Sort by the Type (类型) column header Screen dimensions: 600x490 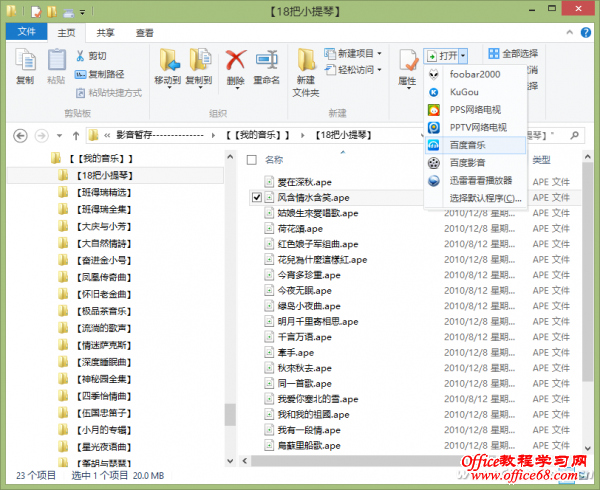point(541,160)
